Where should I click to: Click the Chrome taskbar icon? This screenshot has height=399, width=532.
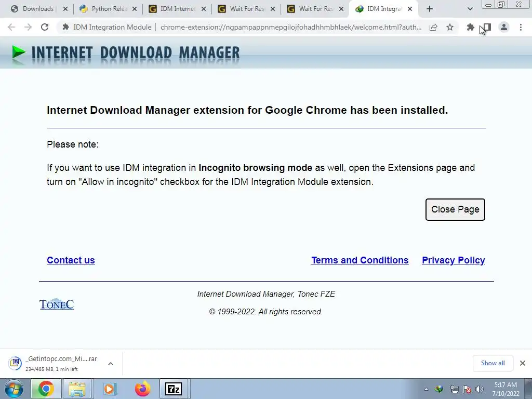click(46, 389)
